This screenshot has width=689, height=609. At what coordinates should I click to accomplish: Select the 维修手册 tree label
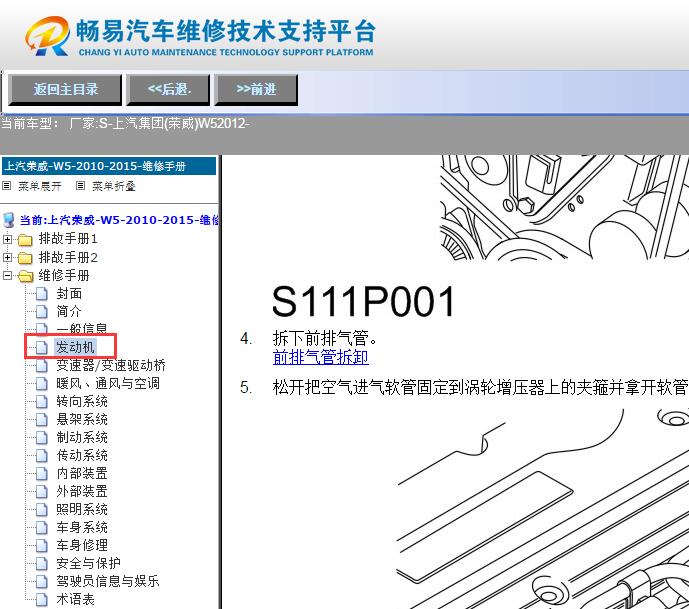64,276
